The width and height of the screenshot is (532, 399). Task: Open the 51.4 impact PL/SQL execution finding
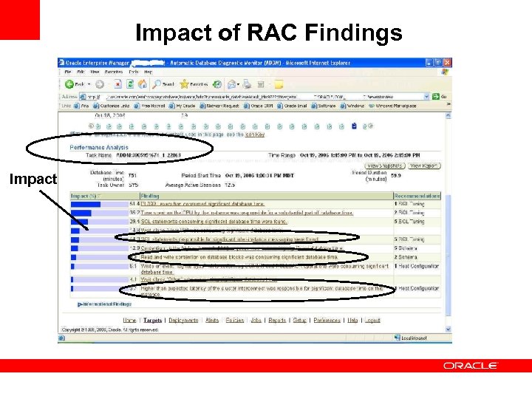point(202,204)
